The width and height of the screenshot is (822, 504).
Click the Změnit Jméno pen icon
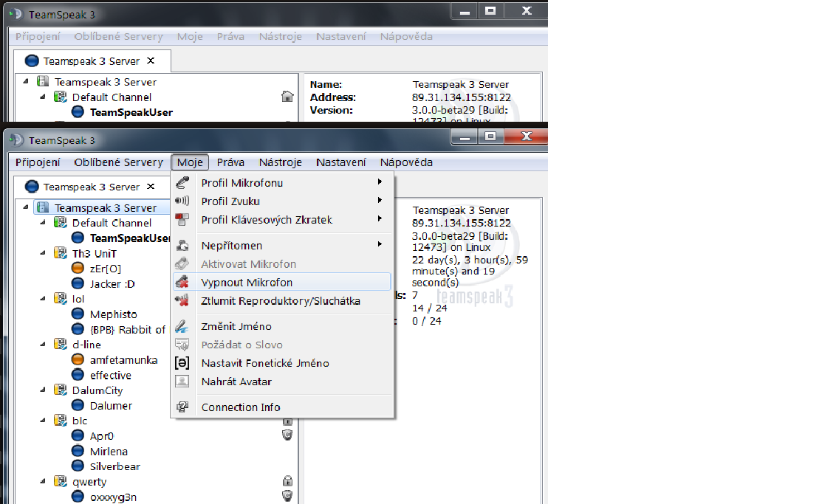click(x=182, y=326)
